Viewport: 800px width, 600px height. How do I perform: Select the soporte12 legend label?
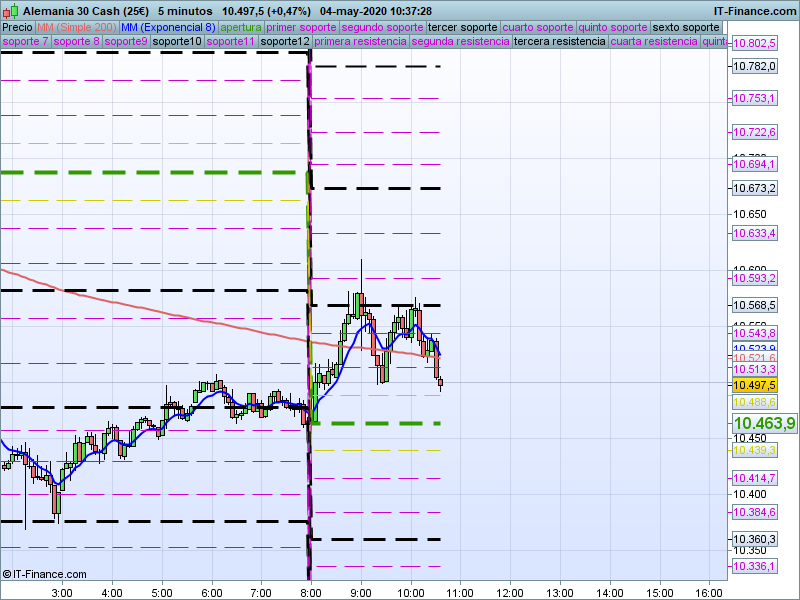285,41
